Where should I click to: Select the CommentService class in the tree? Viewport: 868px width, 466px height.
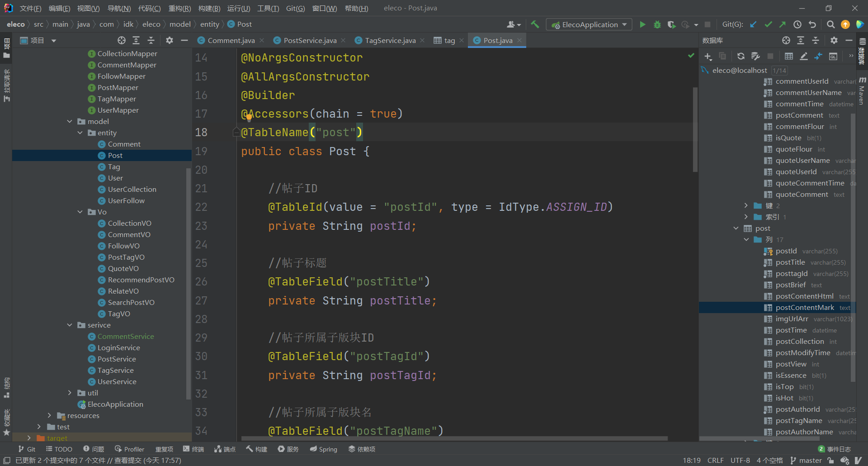(x=126, y=336)
